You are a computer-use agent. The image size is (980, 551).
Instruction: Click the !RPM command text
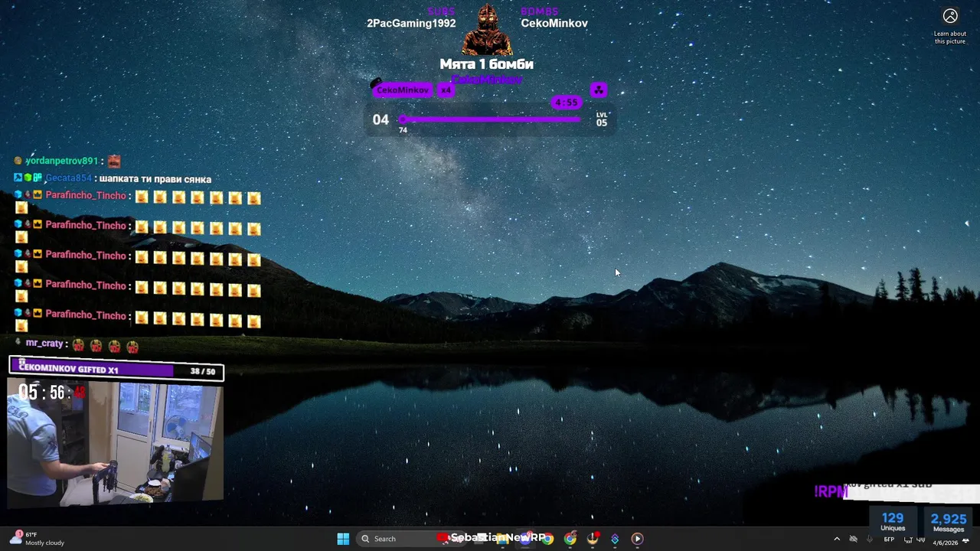pyautogui.click(x=831, y=492)
